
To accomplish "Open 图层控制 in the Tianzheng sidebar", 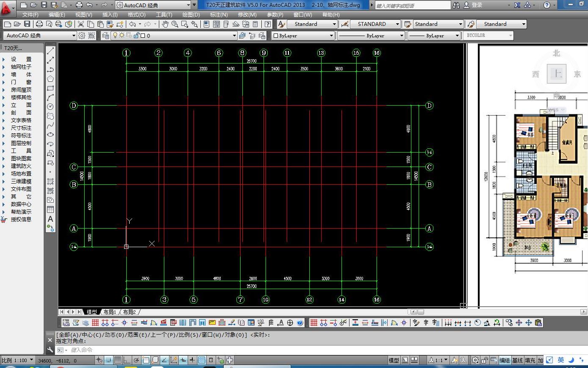I will click(x=21, y=143).
